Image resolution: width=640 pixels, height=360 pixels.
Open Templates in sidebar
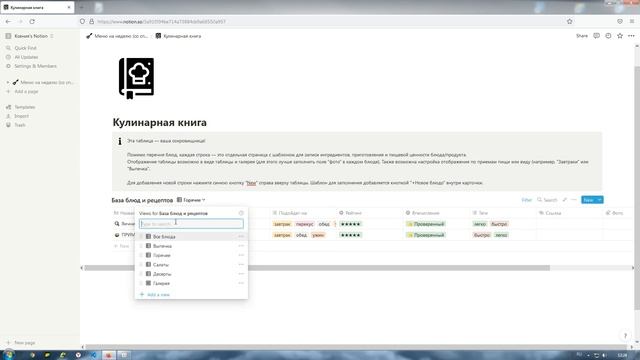24,107
